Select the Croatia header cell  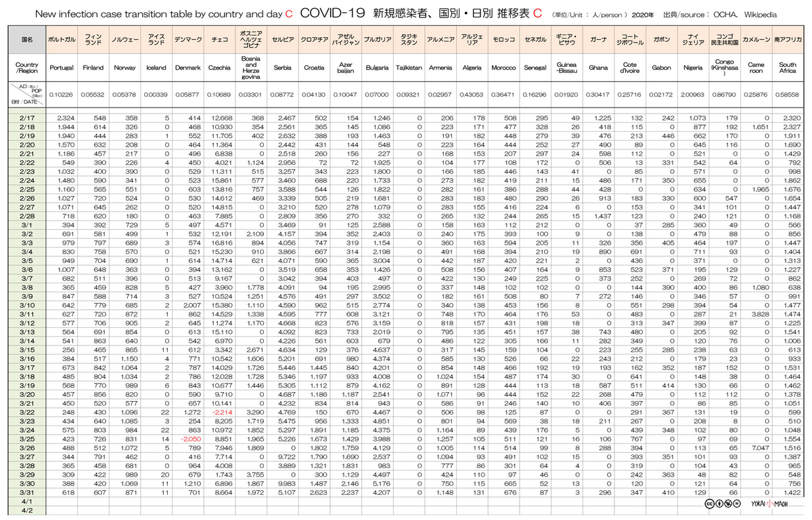[313, 68]
